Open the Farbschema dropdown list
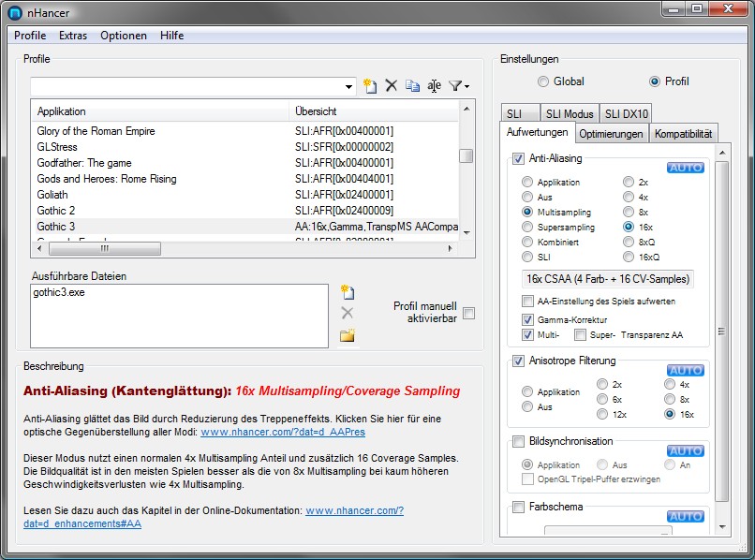This screenshot has height=560, width=755. pos(609,534)
